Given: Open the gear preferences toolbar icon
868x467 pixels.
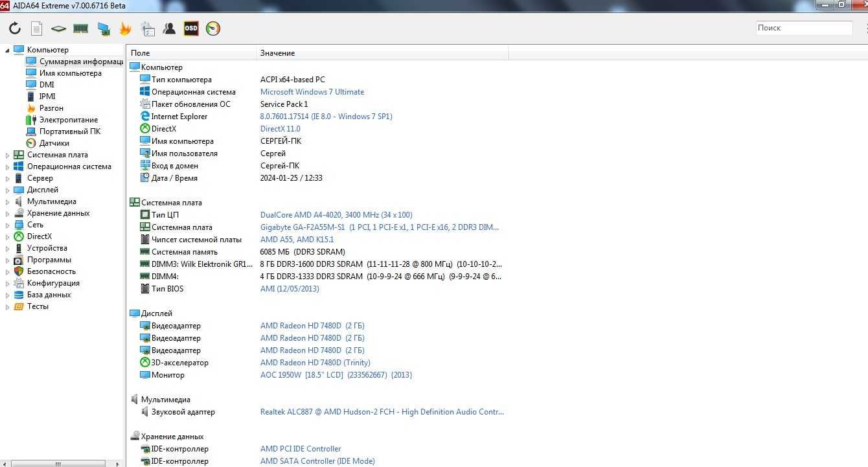Looking at the screenshot, I should [x=148, y=28].
